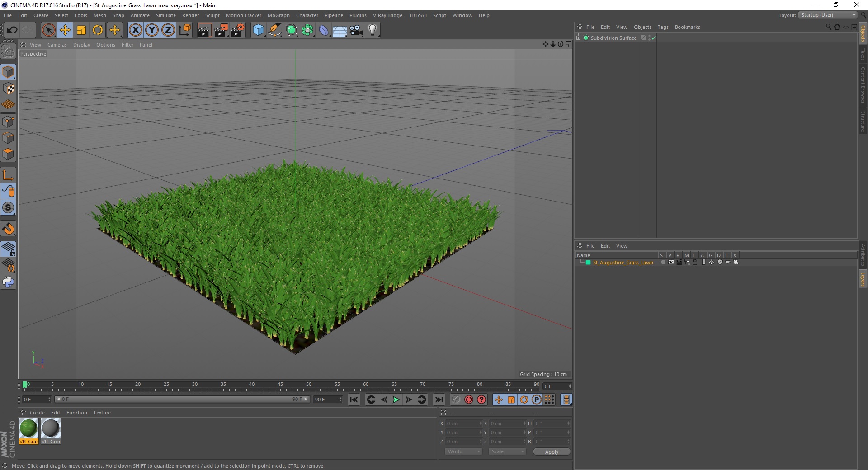The image size is (868, 470).
Task: Open the V-Ray Bridge menu
Action: click(387, 15)
